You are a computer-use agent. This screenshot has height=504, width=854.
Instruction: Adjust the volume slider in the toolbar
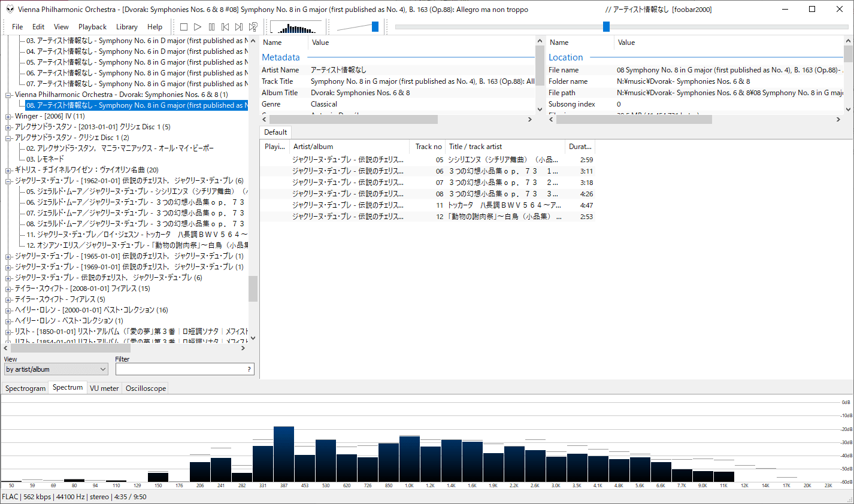coord(374,26)
